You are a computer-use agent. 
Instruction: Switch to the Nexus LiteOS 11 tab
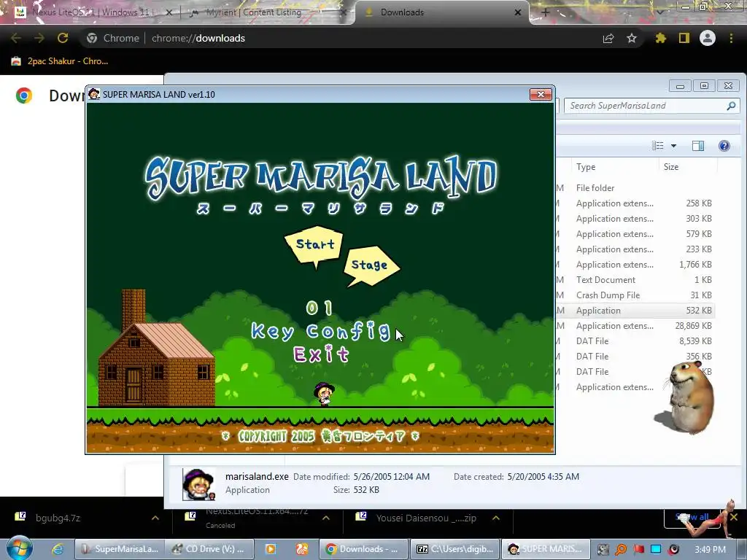tap(90, 12)
